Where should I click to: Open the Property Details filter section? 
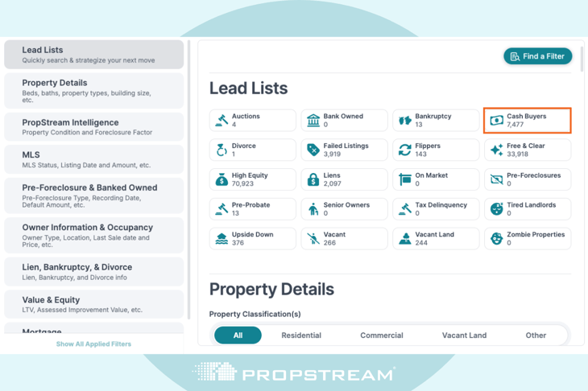point(93,91)
